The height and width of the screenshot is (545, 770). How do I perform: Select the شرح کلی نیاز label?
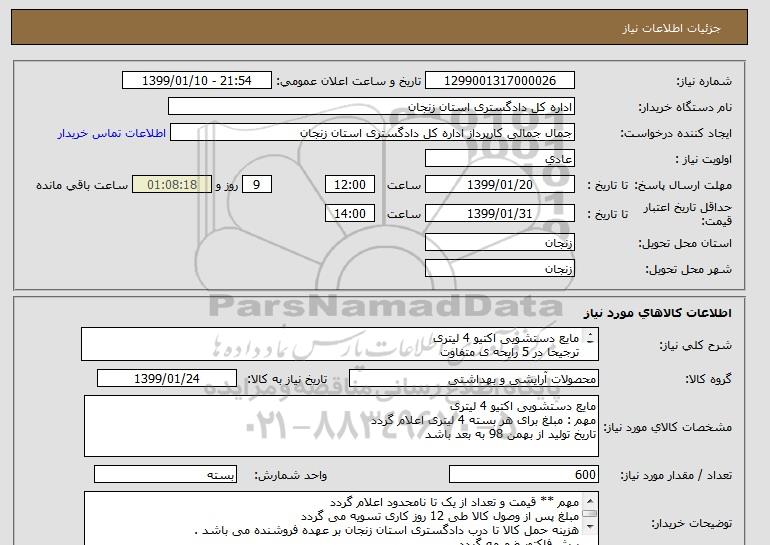[695, 345]
